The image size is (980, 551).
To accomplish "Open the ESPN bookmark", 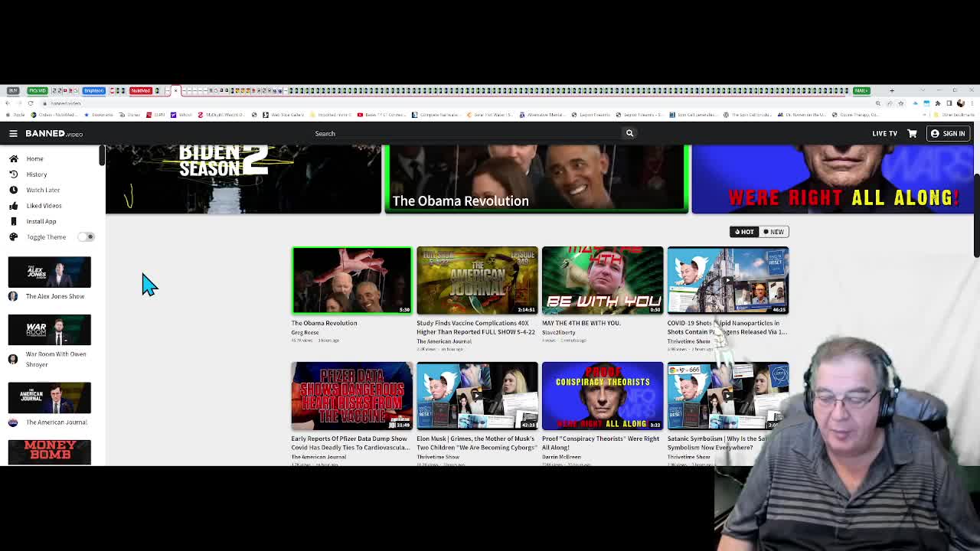I will 157,115.
